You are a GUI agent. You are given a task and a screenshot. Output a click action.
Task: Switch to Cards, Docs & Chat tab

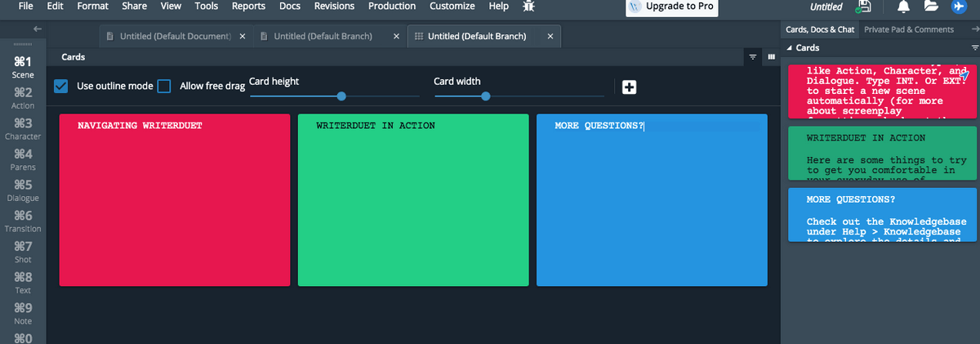(819, 29)
